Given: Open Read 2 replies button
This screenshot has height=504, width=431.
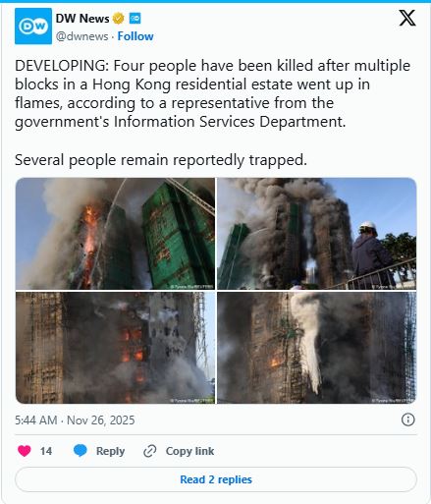Looking at the screenshot, I should pos(216,479).
